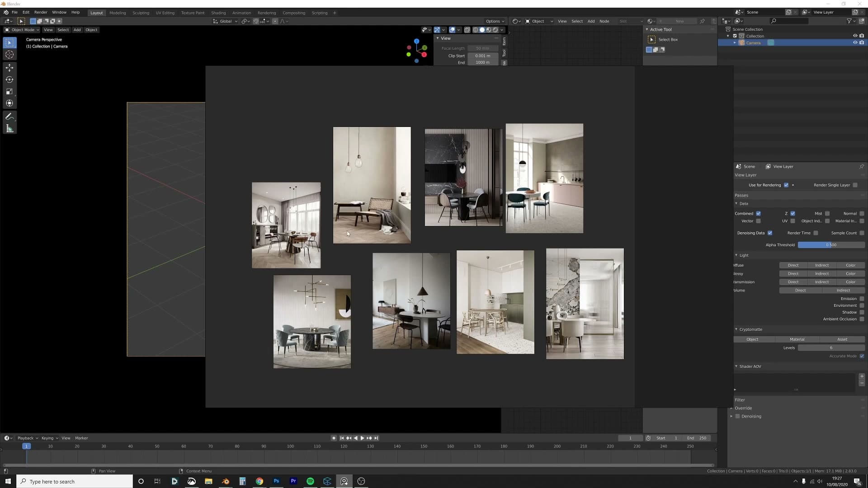Activate the Scale tool

(9, 91)
